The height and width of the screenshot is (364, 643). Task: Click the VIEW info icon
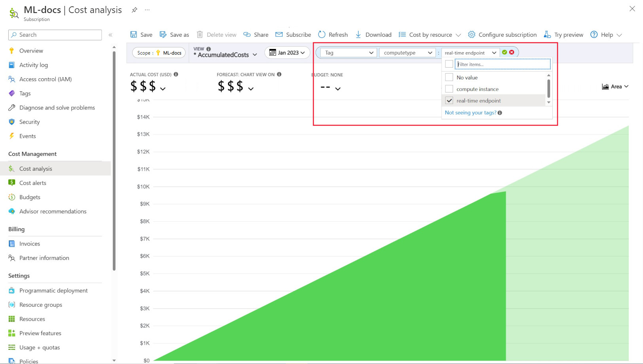tap(209, 49)
